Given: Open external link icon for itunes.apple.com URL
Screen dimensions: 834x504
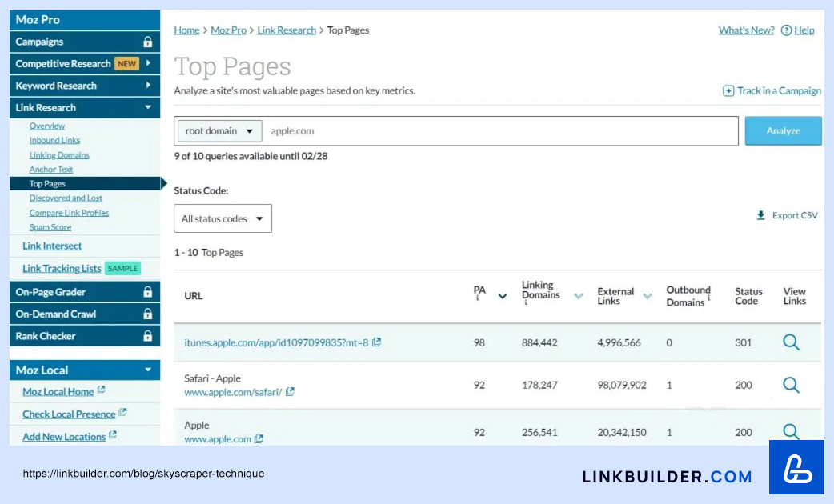Looking at the screenshot, I should tap(376, 342).
